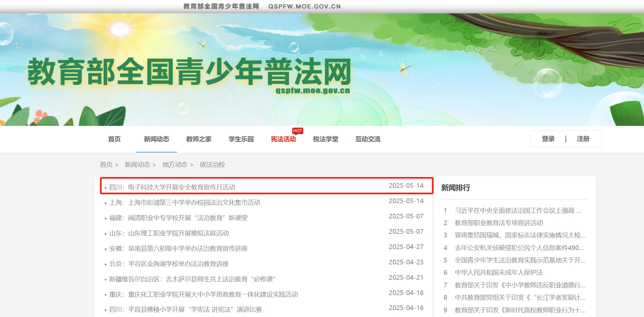Open ranked news 中华人民共和国未成年人保护法

click(x=499, y=272)
